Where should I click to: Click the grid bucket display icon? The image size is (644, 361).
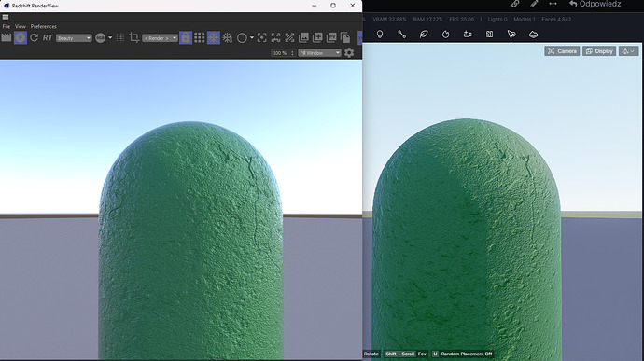[x=200, y=38]
